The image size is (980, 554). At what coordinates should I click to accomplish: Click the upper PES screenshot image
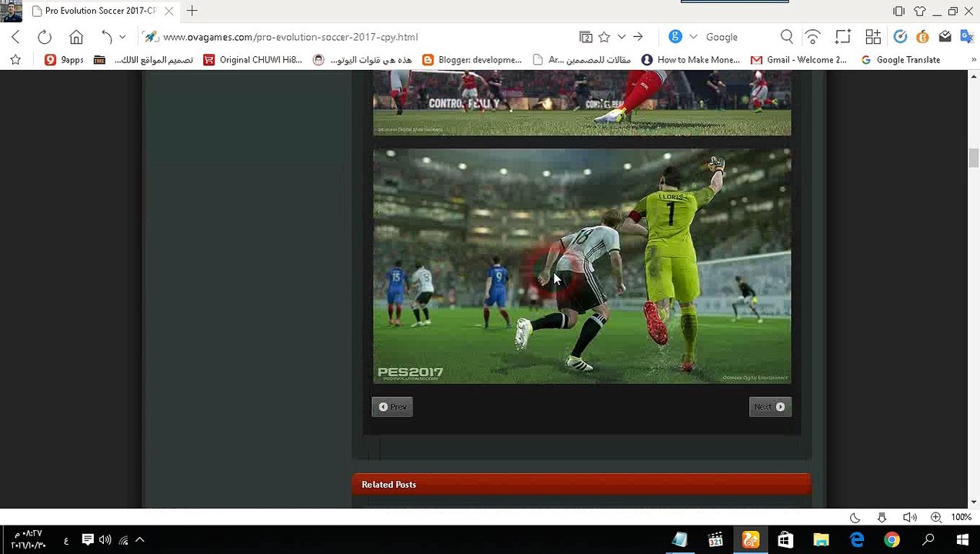pos(582,103)
